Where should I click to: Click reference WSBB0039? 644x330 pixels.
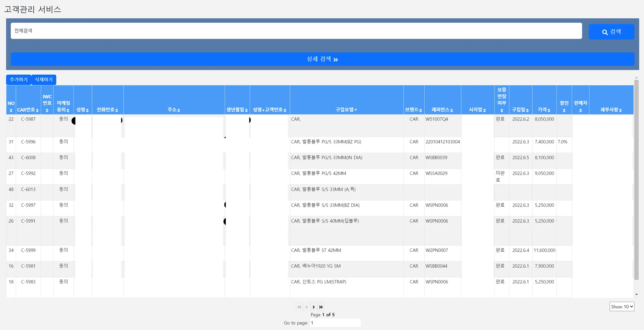coord(436,158)
